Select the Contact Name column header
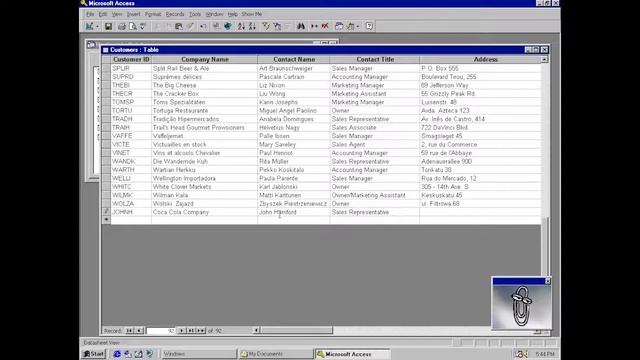This screenshot has width=640, height=360. coord(294,60)
